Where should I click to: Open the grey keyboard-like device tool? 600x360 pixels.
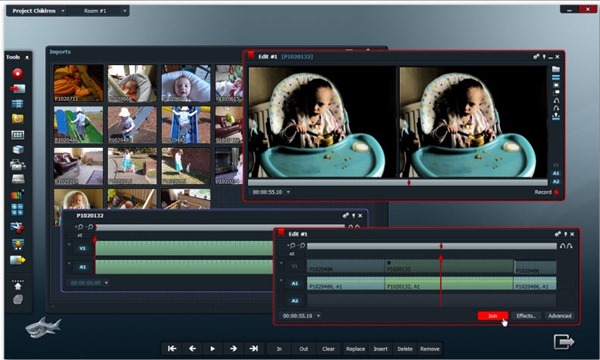[18, 179]
